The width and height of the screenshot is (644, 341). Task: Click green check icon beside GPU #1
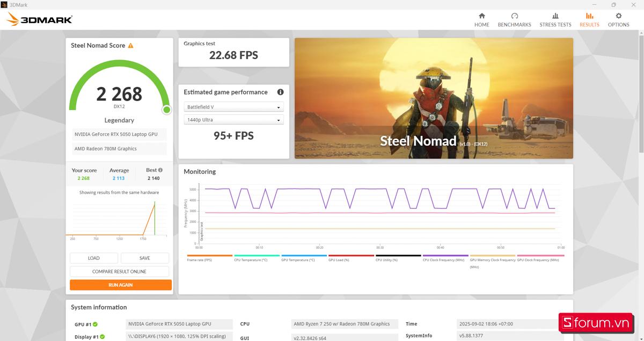[95, 324]
